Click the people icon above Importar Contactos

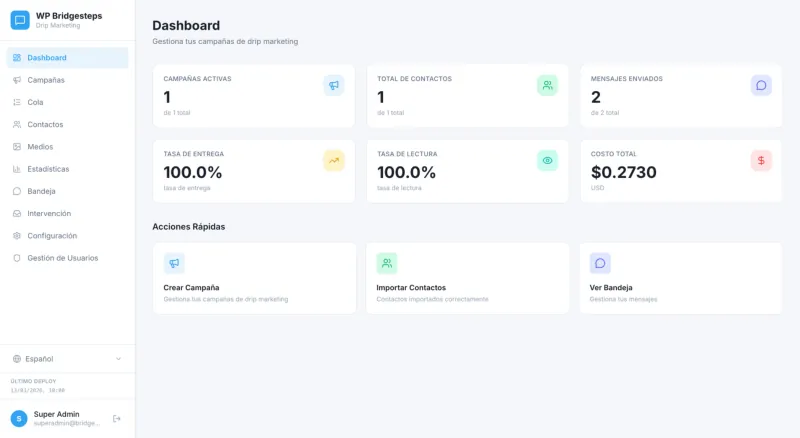coord(387,263)
